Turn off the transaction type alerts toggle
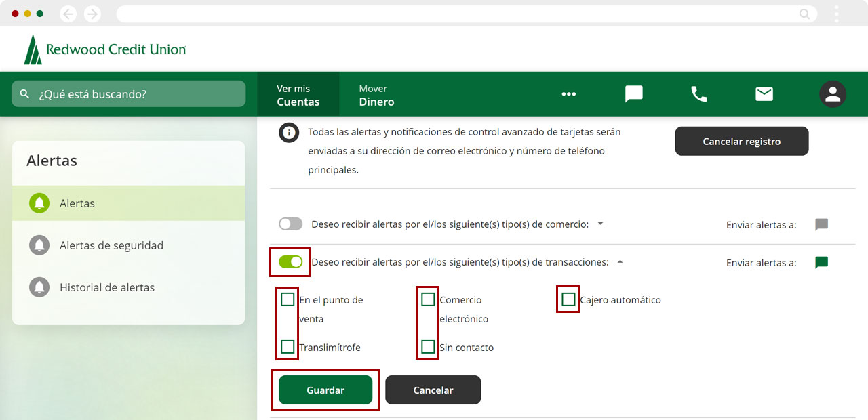The height and width of the screenshot is (420, 868). [290, 262]
